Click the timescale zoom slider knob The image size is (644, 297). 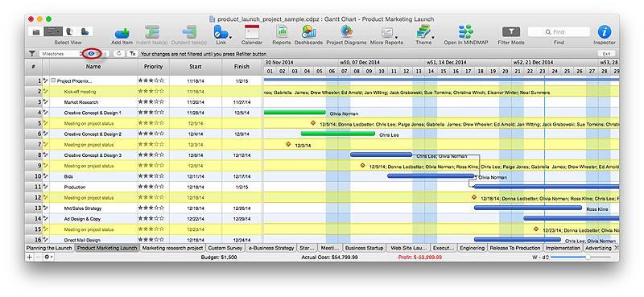[x=588, y=257]
